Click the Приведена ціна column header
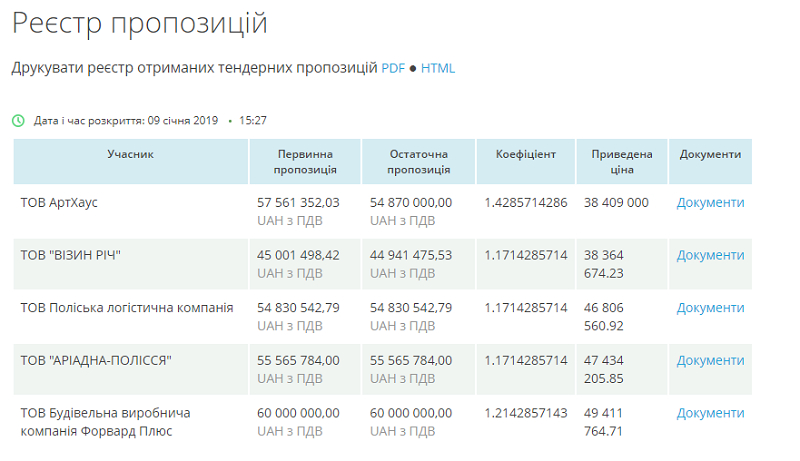800x461 pixels. 621,162
